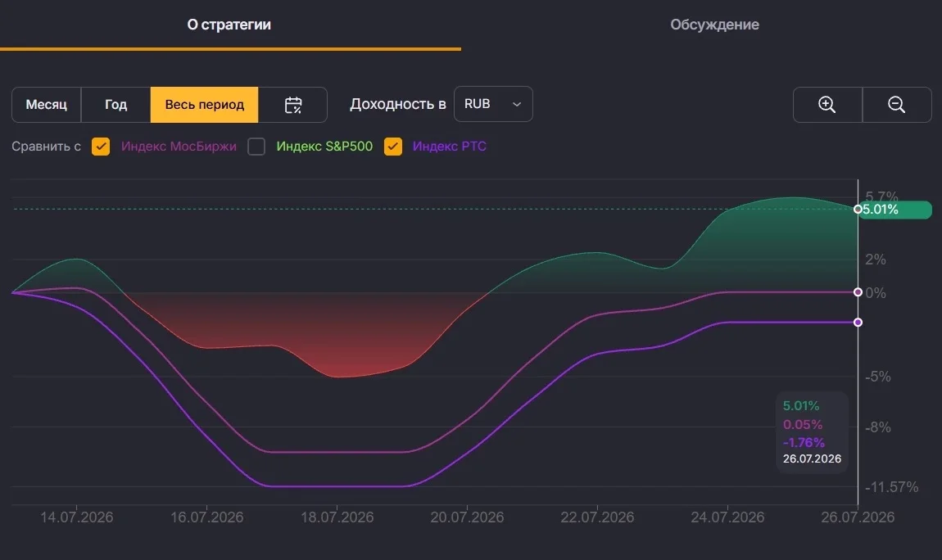Click the purple RTS index endpoint dot
942x560 pixels.
click(858, 323)
